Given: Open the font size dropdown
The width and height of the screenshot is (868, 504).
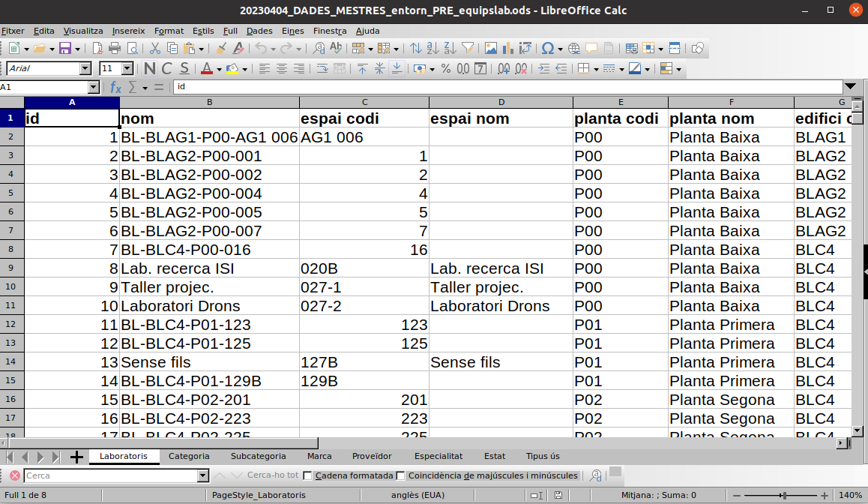Looking at the screenshot, I should [x=127, y=69].
